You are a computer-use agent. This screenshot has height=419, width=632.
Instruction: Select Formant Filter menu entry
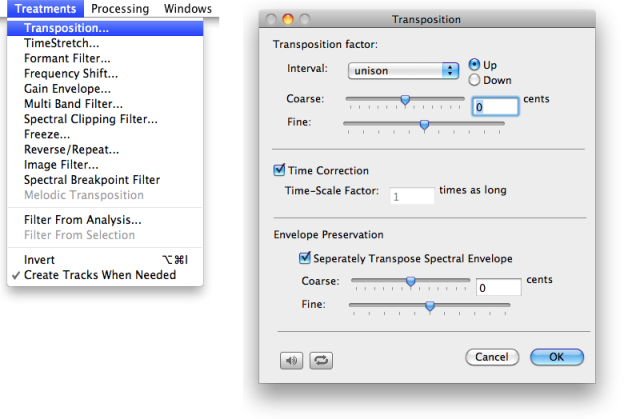(x=68, y=58)
